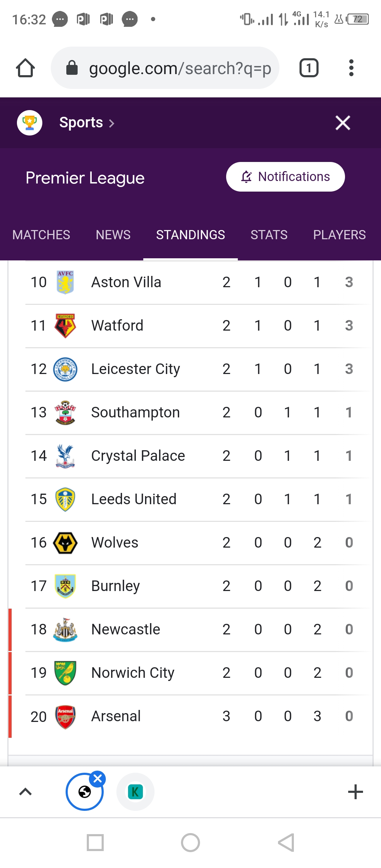This screenshot has height=868, width=381.
Task: Switch to the MATCHES tab
Action: (x=41, y=235)
